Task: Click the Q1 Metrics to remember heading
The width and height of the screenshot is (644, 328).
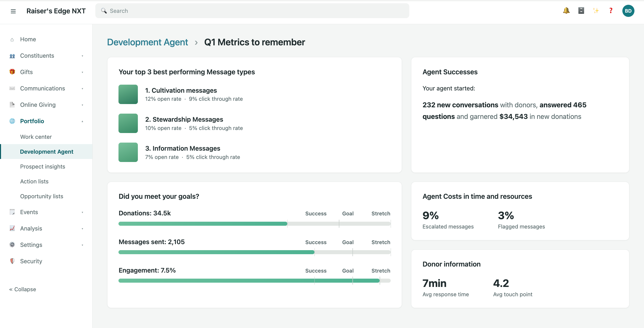Action: pos(255,42)
